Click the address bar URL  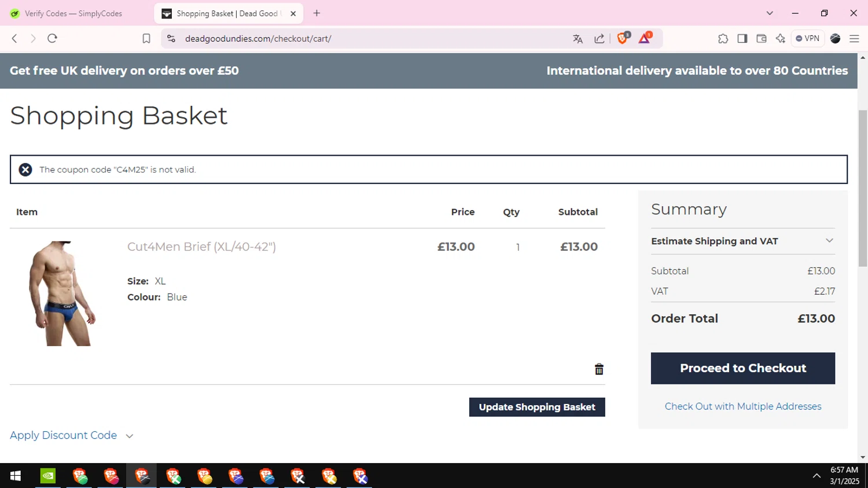click(x=258, y=39)
